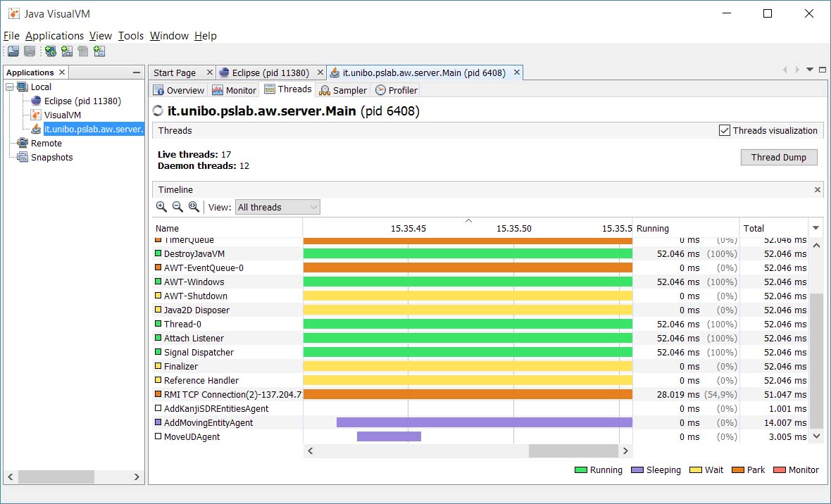Switch to the Monitor tab
Image resolution: width=831 pixels, height=504 pixels.
(235, 90)
